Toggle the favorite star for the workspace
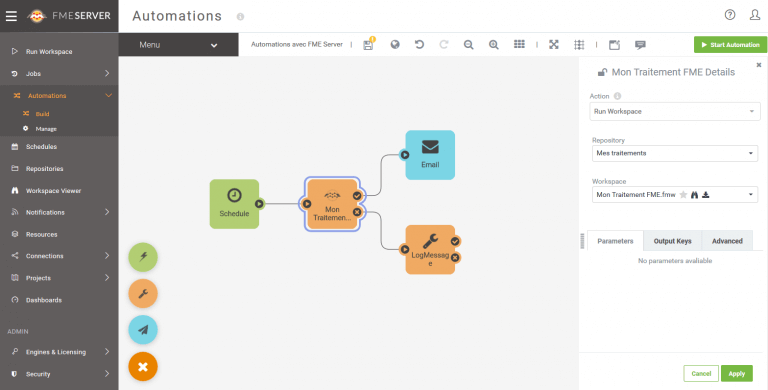This screenshot has width=768, height=390. (x=683, y=195)
